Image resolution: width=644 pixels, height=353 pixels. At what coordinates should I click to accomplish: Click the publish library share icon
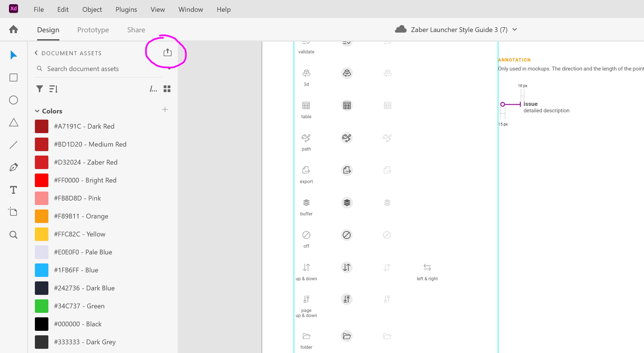[x=168, y=53]
